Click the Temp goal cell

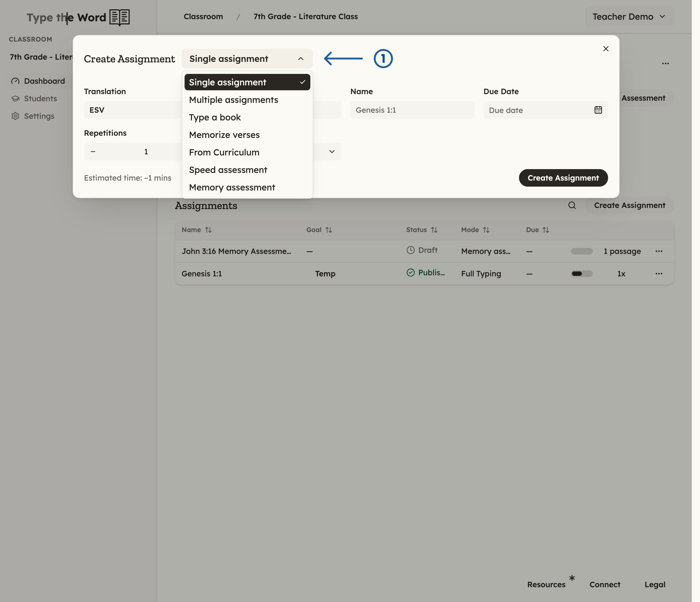click(x=325, y=273)
